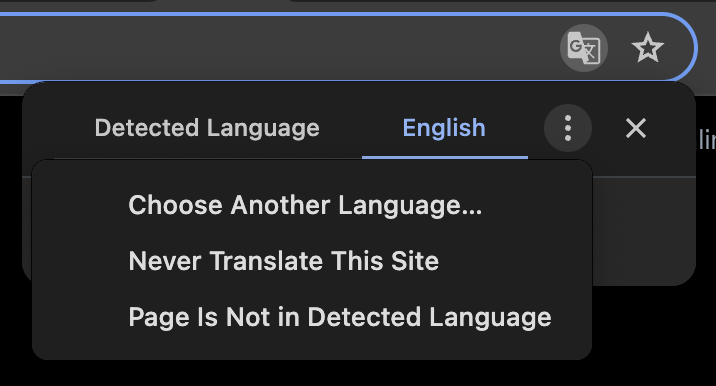
Task: Click the Google Translate icon in address bar
Action: point(584,48)
